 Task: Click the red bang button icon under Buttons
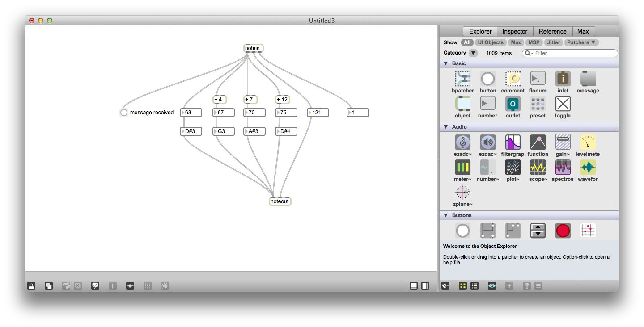(563, 231)
